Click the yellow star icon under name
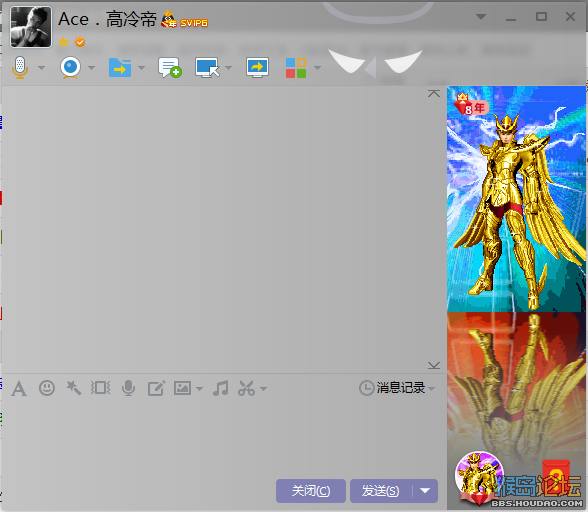588x512 pixels. 63,42
